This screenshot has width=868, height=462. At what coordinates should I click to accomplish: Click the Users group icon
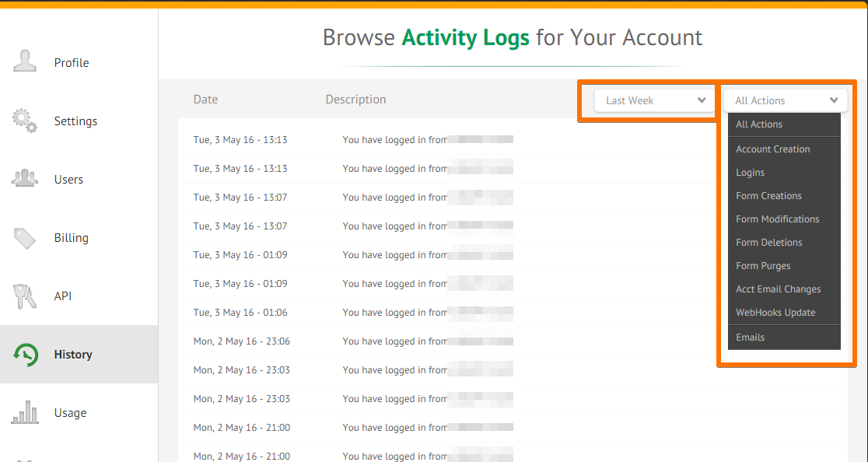pyautogui.click(x=25, y=179)
